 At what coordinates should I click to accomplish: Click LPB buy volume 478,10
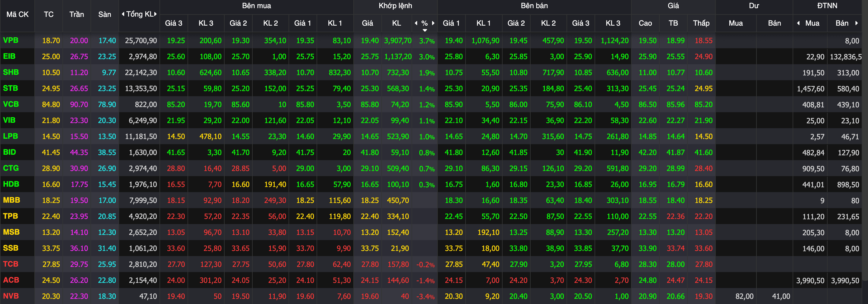(210, 137)
